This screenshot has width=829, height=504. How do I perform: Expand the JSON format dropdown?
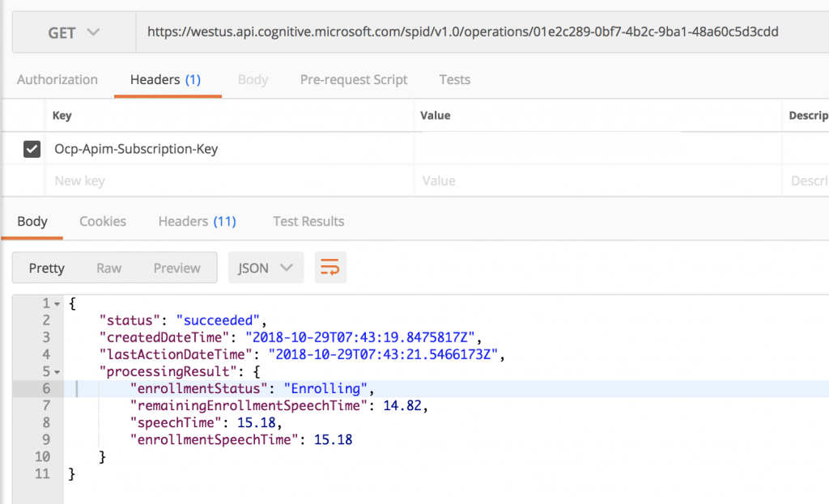tap(266, 268)
